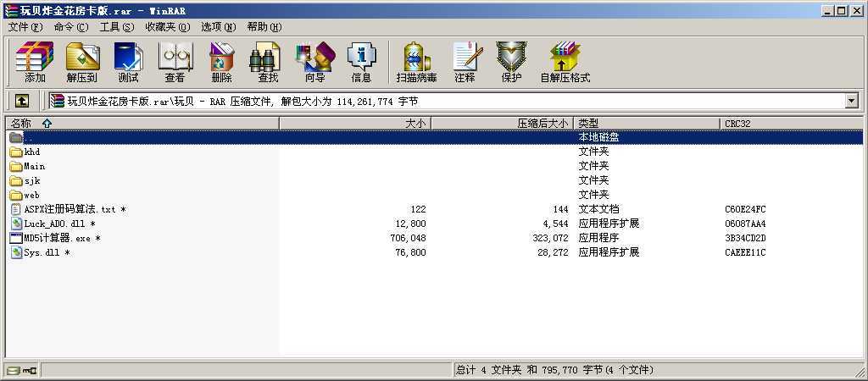Run the 测试 (Test) archive tool
Image resolution: width=868 pixels, height=381 pixels.
point(129,62)
